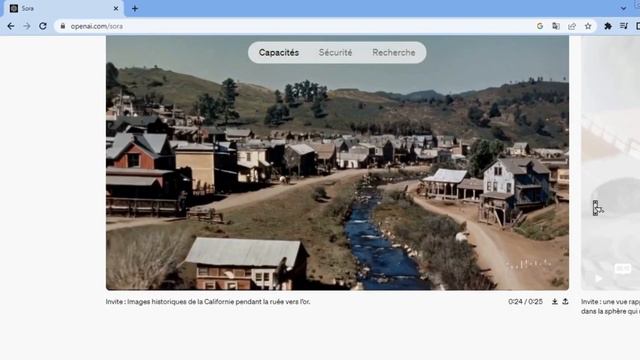Play the next video on the right
The width and height of the screenshot is (640, 360).
[599, 279]
